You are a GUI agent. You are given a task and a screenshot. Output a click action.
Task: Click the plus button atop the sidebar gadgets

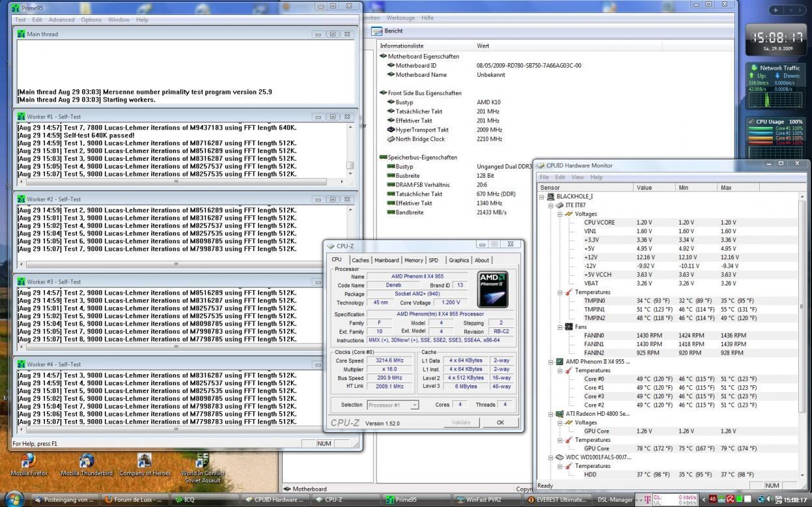pos(775,10)
